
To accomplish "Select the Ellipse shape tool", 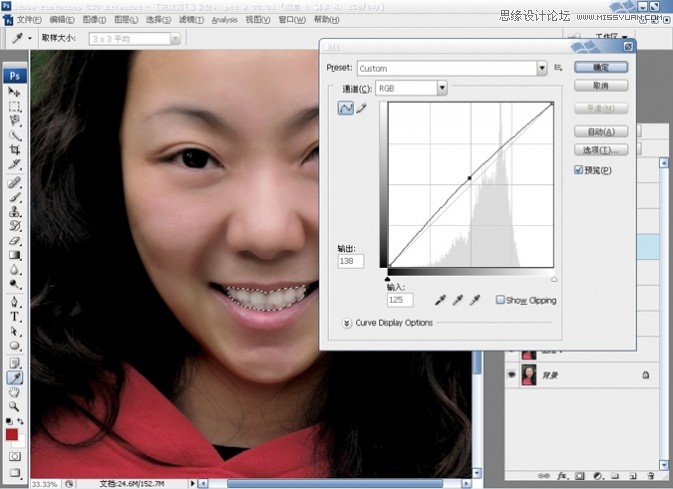I will click(x=14, y=346).
